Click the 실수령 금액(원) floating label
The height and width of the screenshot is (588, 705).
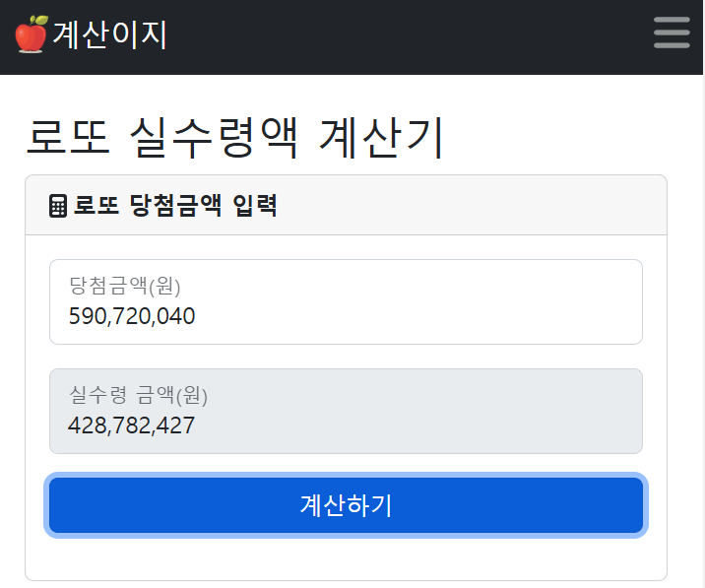click(138, 395)
